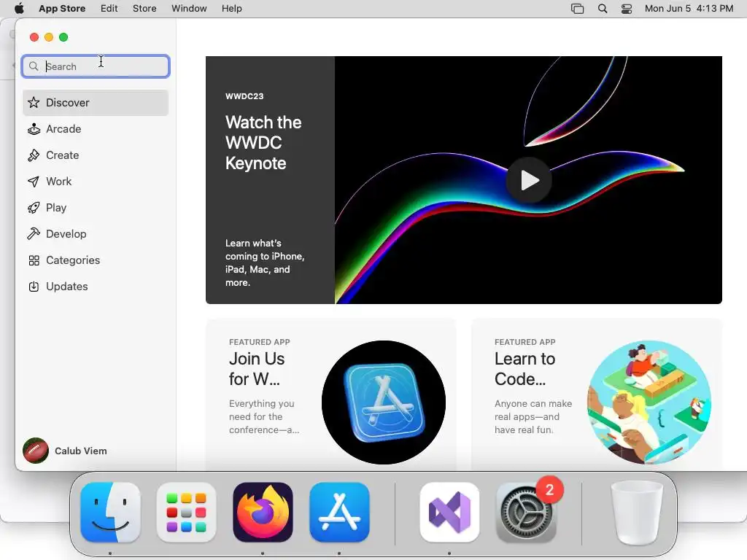The width and height of the screenshot is (747, 560).
Task: Open Spotlight search in menu bar
Action: click(x=603, y=9)
